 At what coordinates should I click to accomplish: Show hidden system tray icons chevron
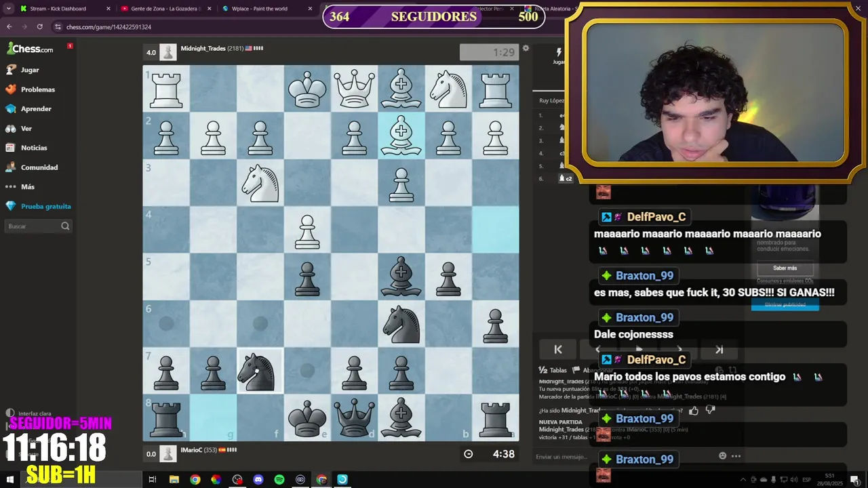point(743,479)
